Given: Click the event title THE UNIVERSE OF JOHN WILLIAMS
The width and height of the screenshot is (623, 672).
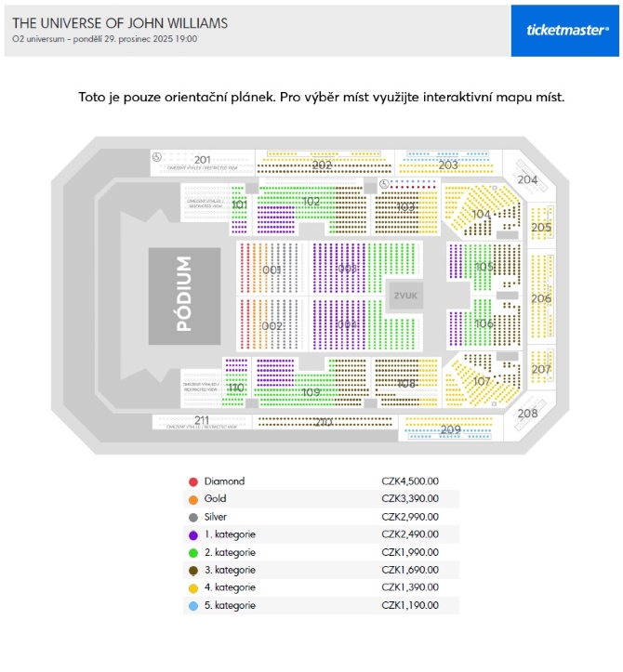Looking at the screenshot, I should (x=120, y=22).
